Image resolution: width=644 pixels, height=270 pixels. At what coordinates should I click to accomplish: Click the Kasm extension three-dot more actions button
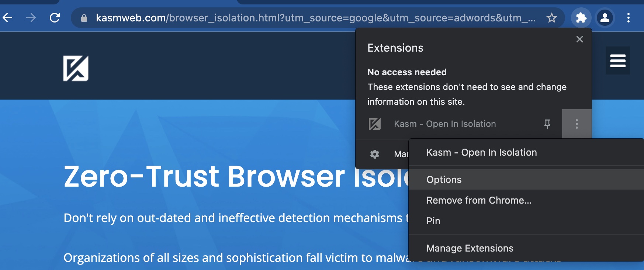coord(577,124)
